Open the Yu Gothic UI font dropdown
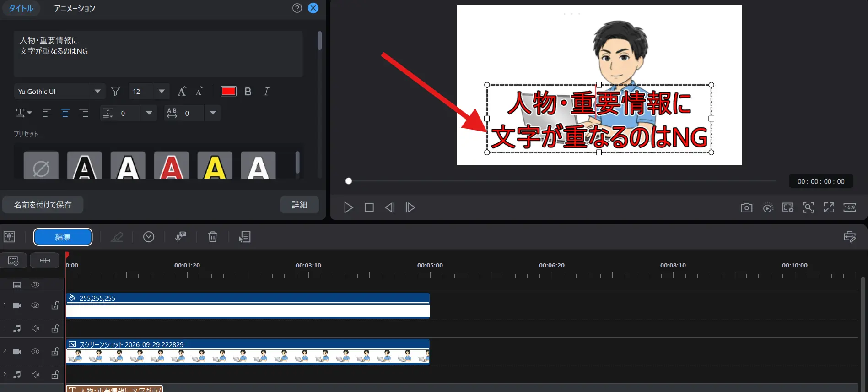The image size is (868, 392). point(97,92)
